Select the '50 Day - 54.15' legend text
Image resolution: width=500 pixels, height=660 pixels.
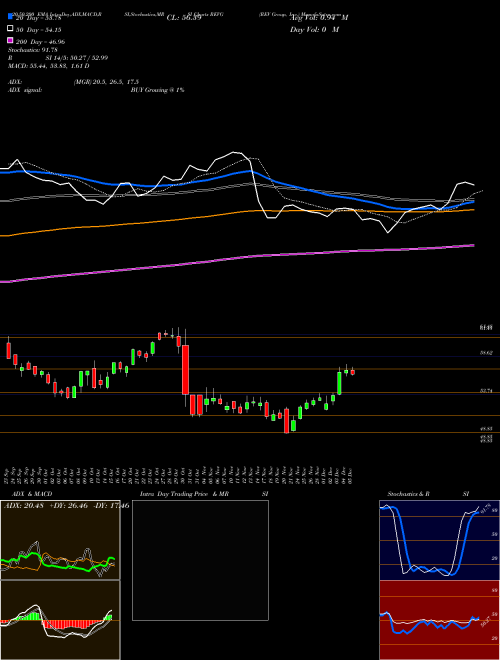tap(39, 29)
